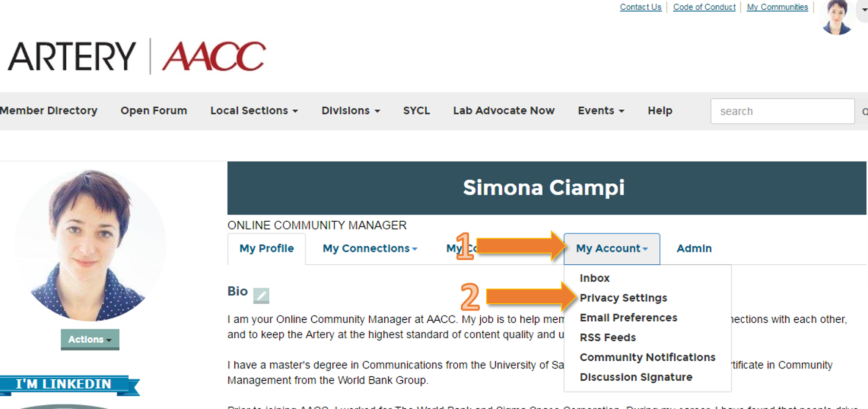Click the Bio edit pencil icon
868x409 pixels.
click(261, 295)
